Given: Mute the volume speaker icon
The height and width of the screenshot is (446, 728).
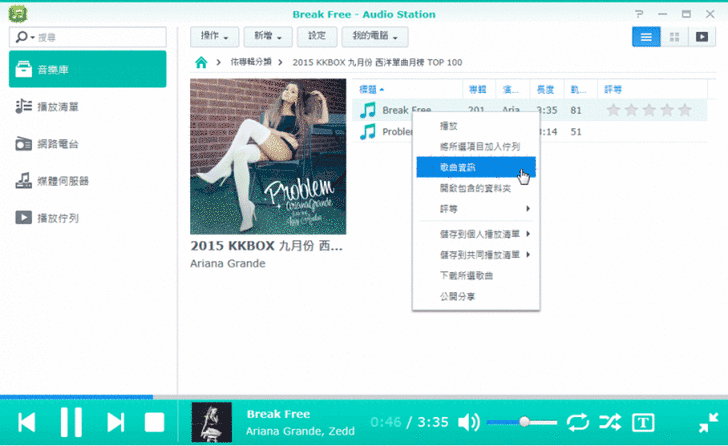Looking at the screenshot, I should click(468, 422).
